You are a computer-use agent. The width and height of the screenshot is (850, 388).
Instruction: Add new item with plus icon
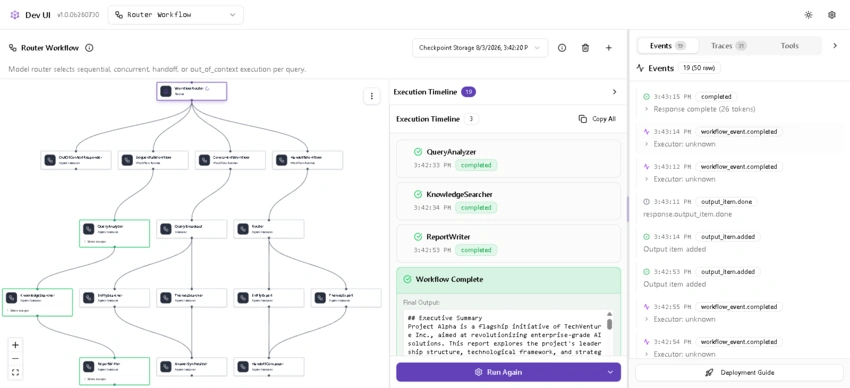point(609,48)
